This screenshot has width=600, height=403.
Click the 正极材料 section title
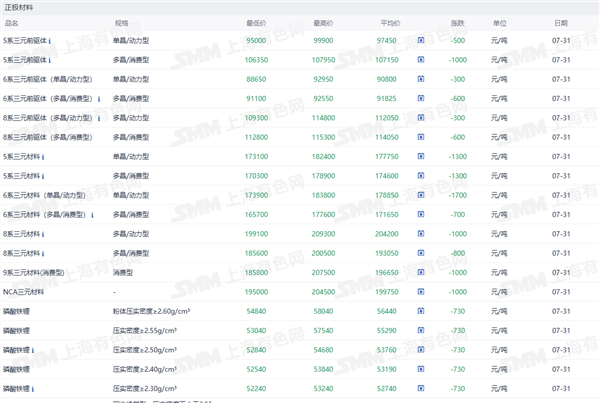[19, 8]
